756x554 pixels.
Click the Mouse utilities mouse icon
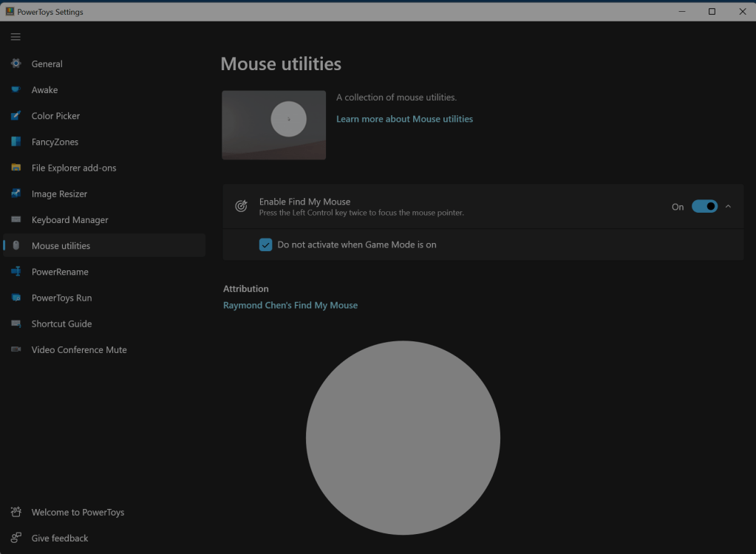click(16, 246)
